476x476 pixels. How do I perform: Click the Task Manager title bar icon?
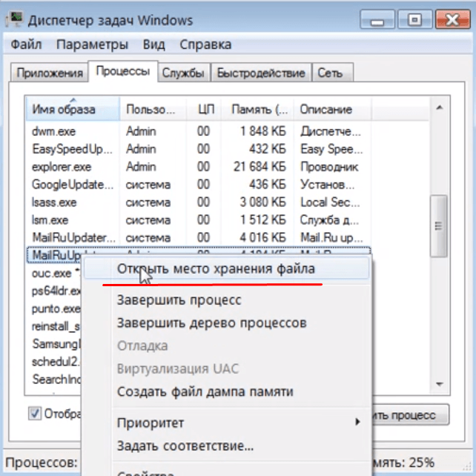coord(15,20)
